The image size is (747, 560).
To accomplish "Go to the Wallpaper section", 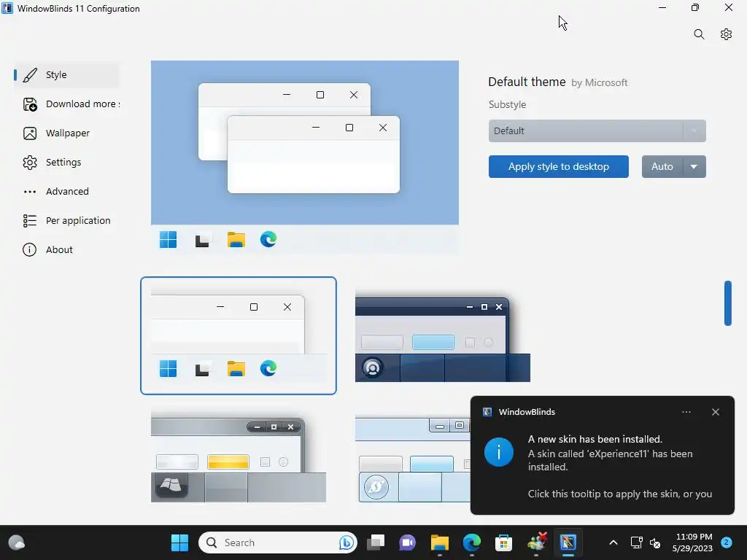I will click(66, 133).
